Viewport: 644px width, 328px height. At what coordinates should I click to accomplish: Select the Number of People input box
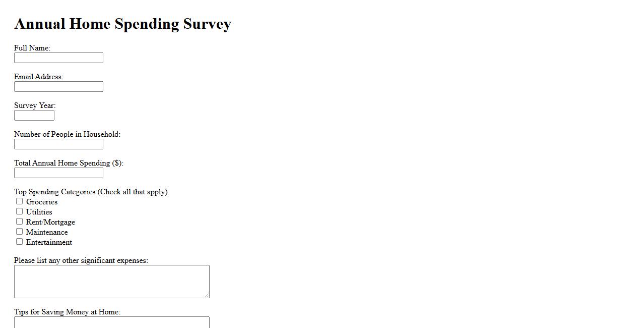58,144
